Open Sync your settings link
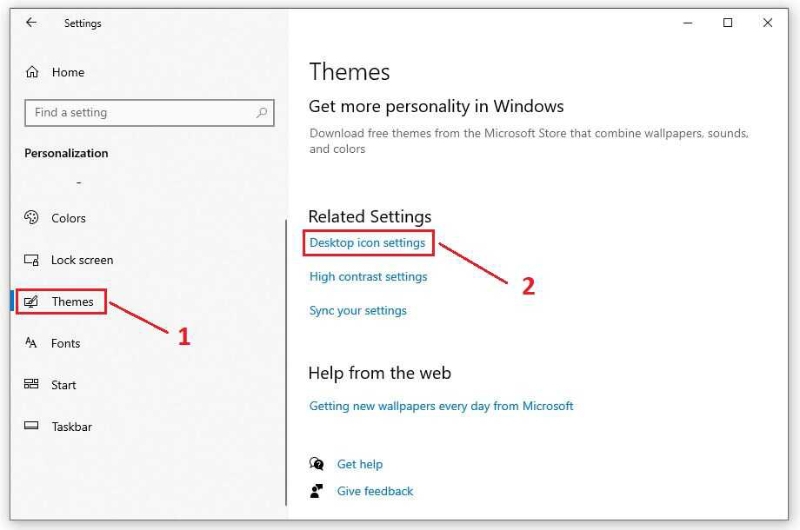 (358, 311)
